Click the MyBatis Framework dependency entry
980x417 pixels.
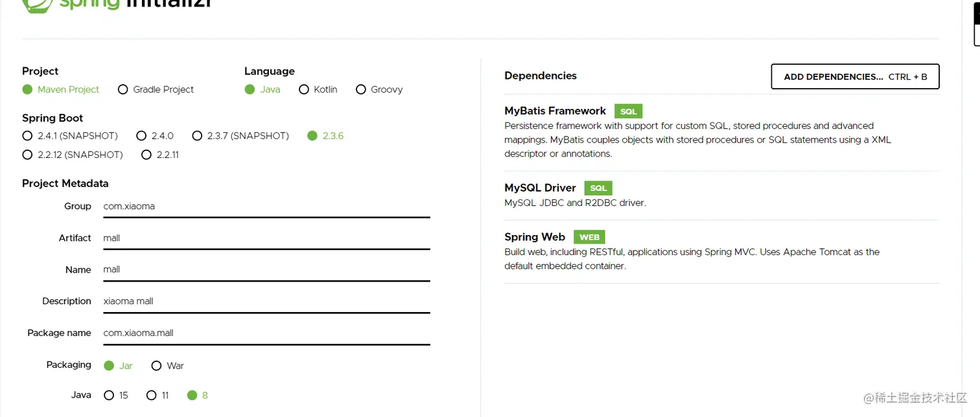(555, 111)
